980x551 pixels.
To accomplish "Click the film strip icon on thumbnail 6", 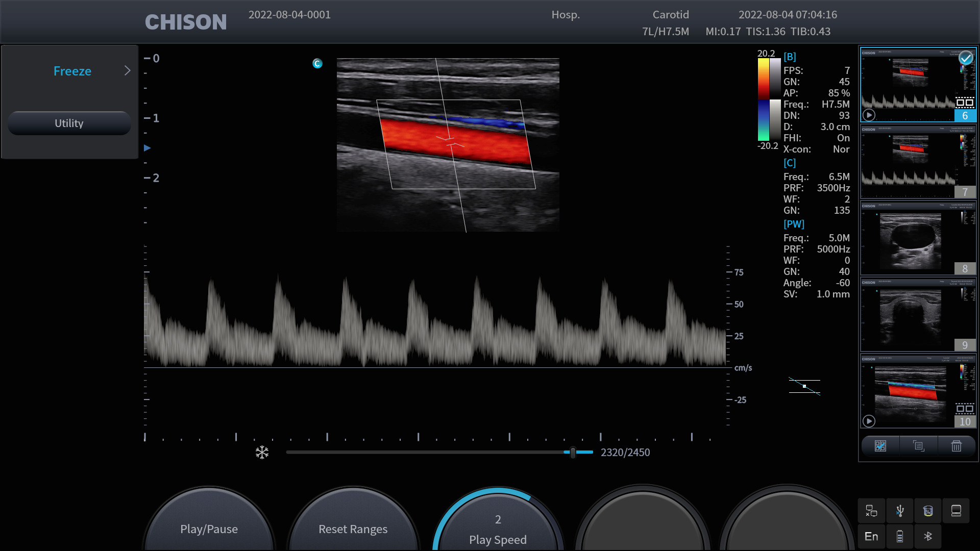I will pyautogui.click(x=965, y=103).
